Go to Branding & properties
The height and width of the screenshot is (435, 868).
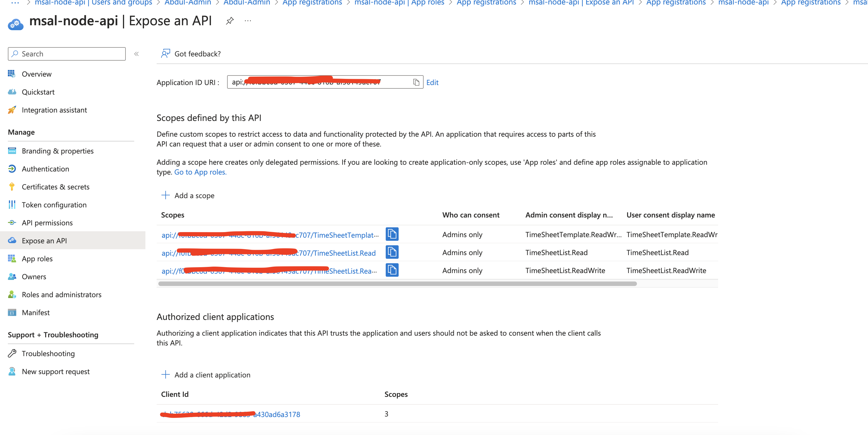(58, 151)
